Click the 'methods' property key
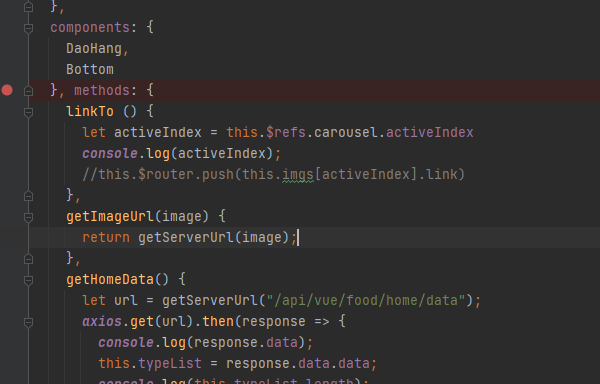This screenshot has width=600, height=384. 102,91
